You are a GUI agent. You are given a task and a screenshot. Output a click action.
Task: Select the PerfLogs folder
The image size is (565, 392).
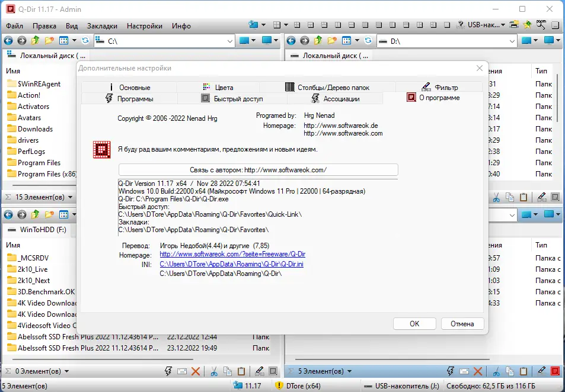[x=31, y=152]
